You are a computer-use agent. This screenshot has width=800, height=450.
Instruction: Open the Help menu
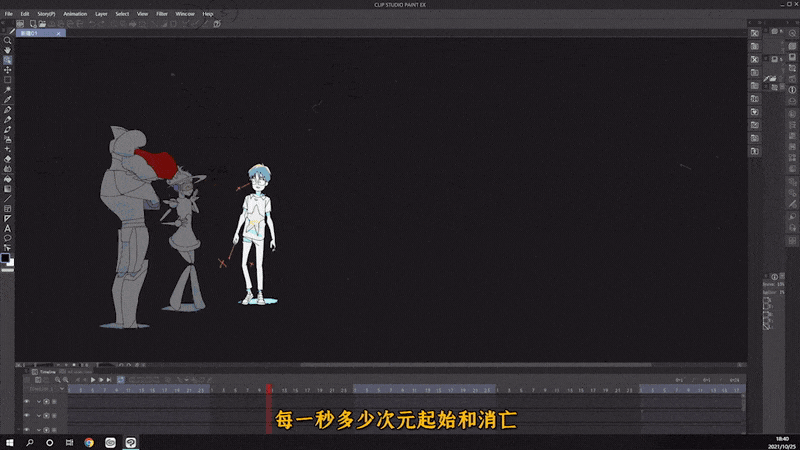(208, 14)
